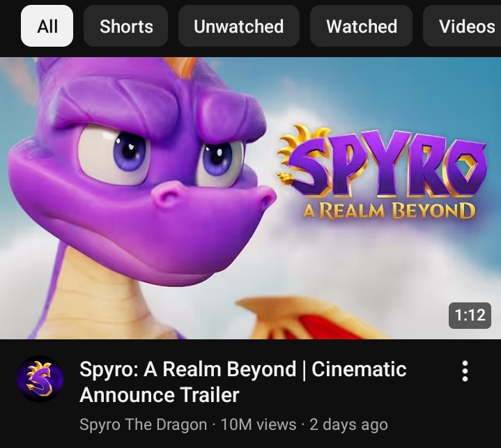Open the Spyro A Realm Beyond thumbnail
Screen dimensions: 501x448
pyautogui.click(x=251, y=198)
